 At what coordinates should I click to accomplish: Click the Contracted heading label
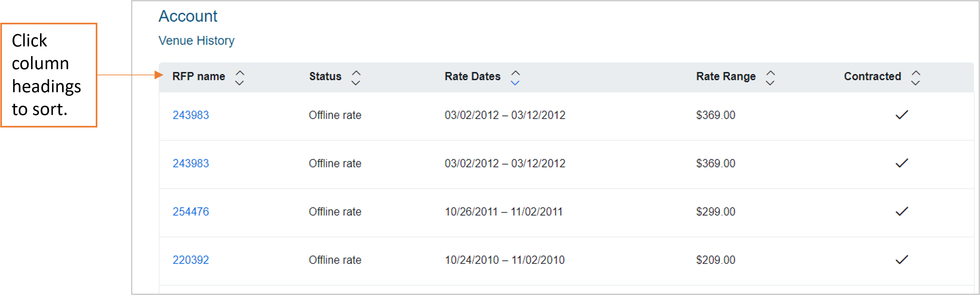point(872,77)
